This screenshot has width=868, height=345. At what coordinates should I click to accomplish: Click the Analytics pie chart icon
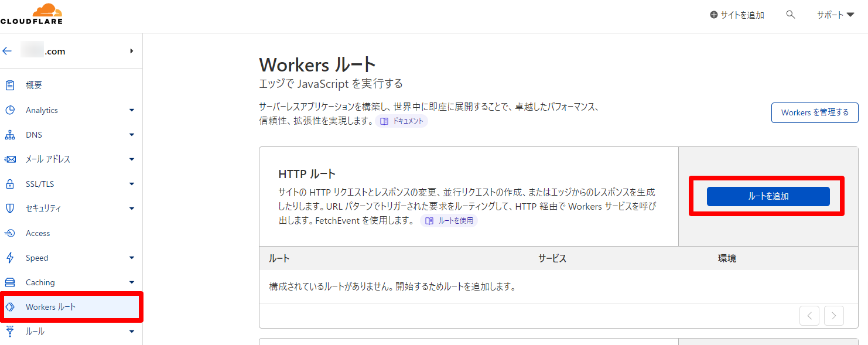(x=10, y=110)
